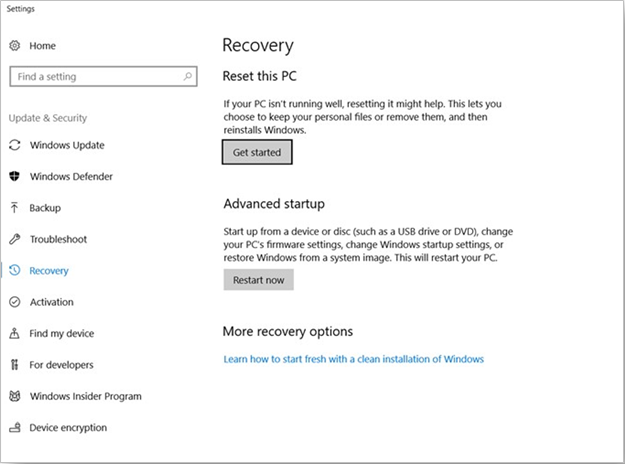The height and width of the screenshot is (464, 625).
Task: Click the Activation checkmark circle icon
Action: (15, 302)
